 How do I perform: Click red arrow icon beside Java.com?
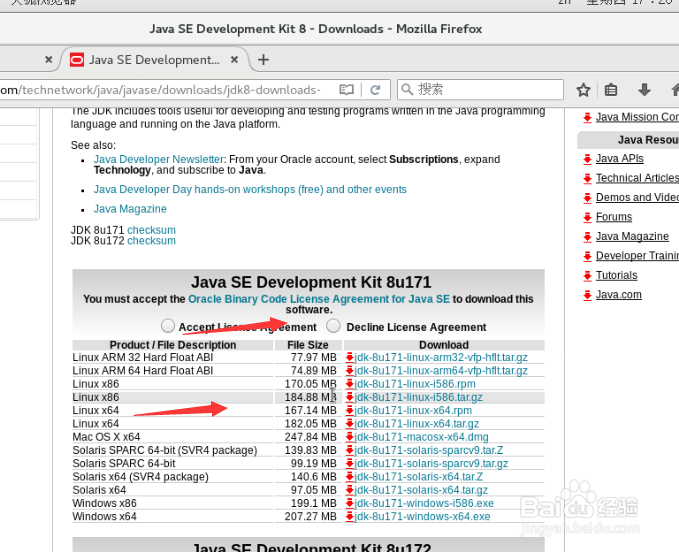coord(587,295)
